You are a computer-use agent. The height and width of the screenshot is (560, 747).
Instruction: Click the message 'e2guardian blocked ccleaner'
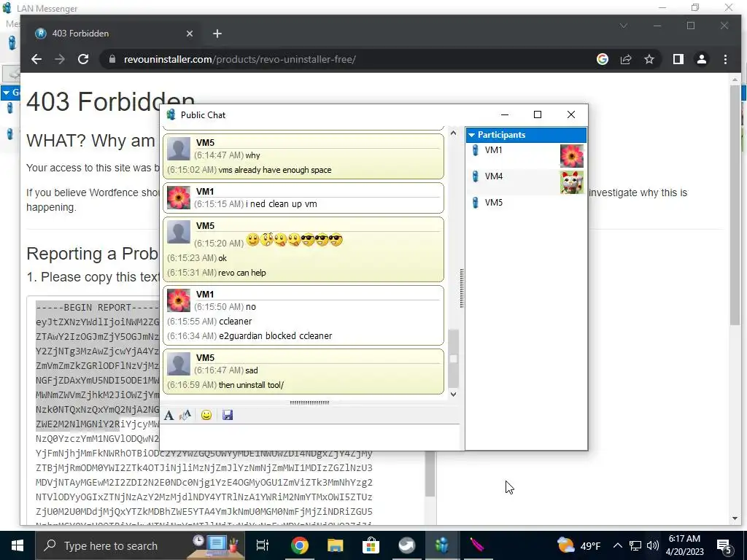pyautogui.click(x=275, y=335)
